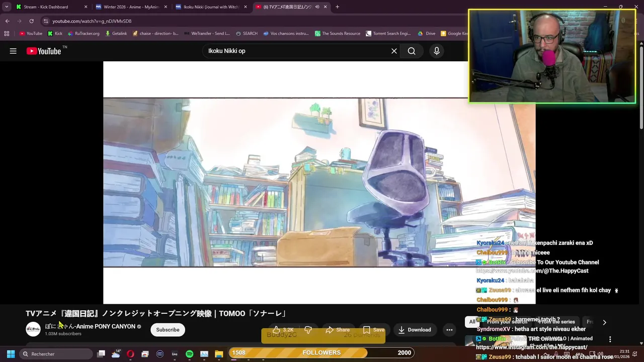
Task: Save video to a playlist
Action: (x=374, y=330)
